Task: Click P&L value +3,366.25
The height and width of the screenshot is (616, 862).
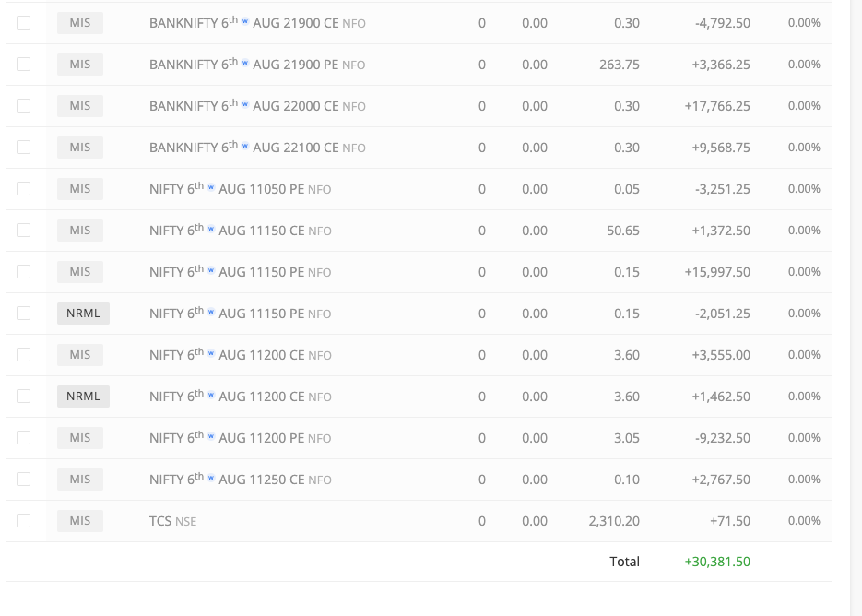Action: (721, 65)
